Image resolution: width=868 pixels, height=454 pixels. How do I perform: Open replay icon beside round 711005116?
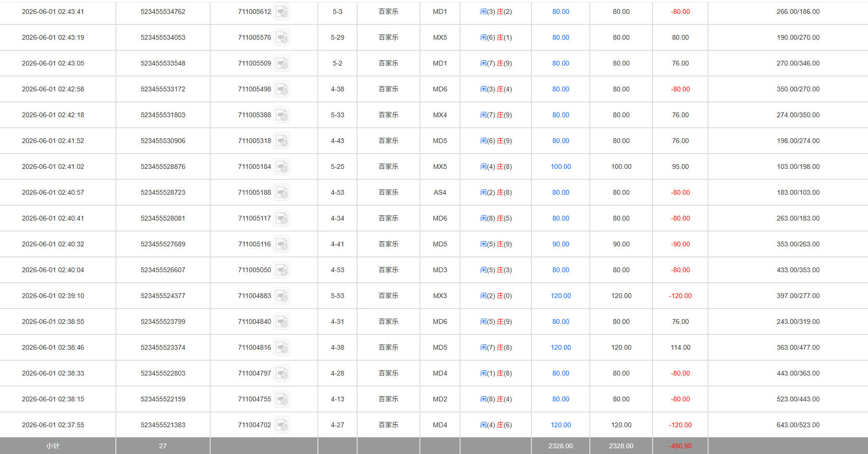pos(282,244)
